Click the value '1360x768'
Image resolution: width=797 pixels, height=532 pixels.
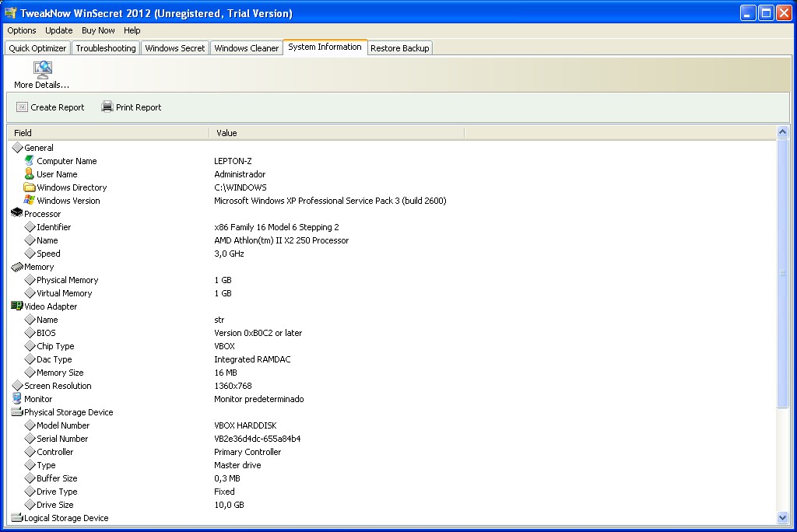(x=233, y=386)
